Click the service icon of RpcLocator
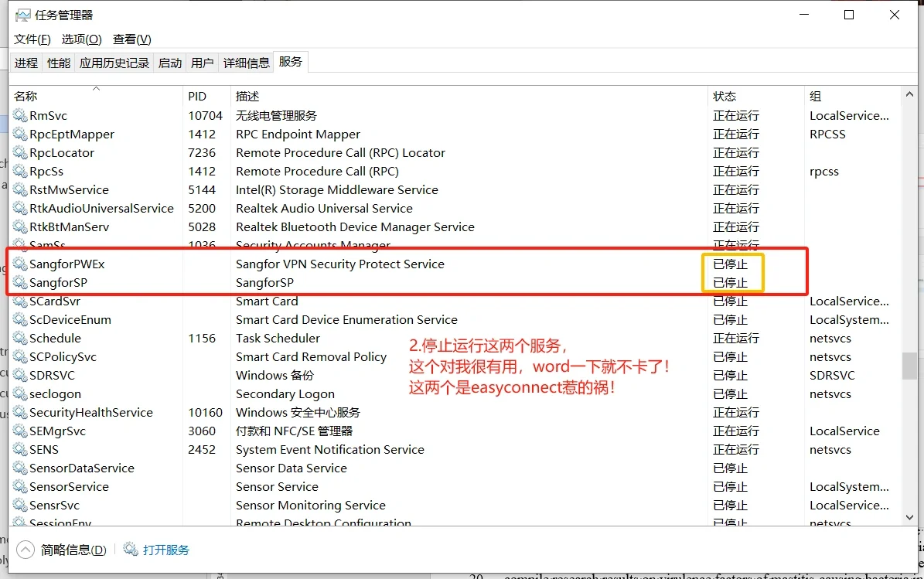This screenshot has width=924, height=579. [x=20, y=152]
